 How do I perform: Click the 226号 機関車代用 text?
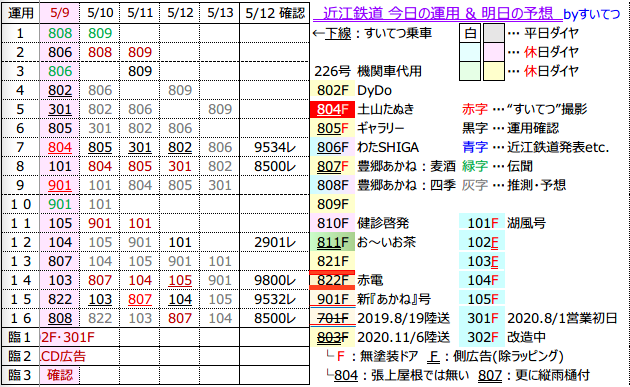[x=368, y=71]
